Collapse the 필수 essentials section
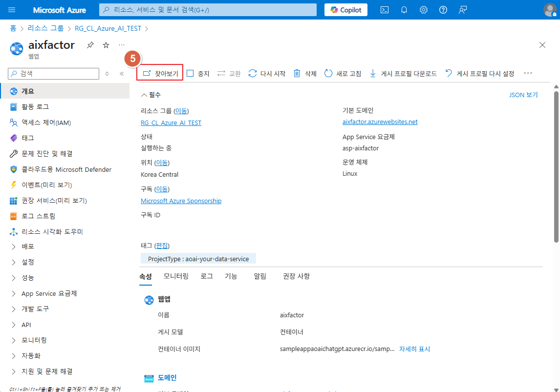 151,95
